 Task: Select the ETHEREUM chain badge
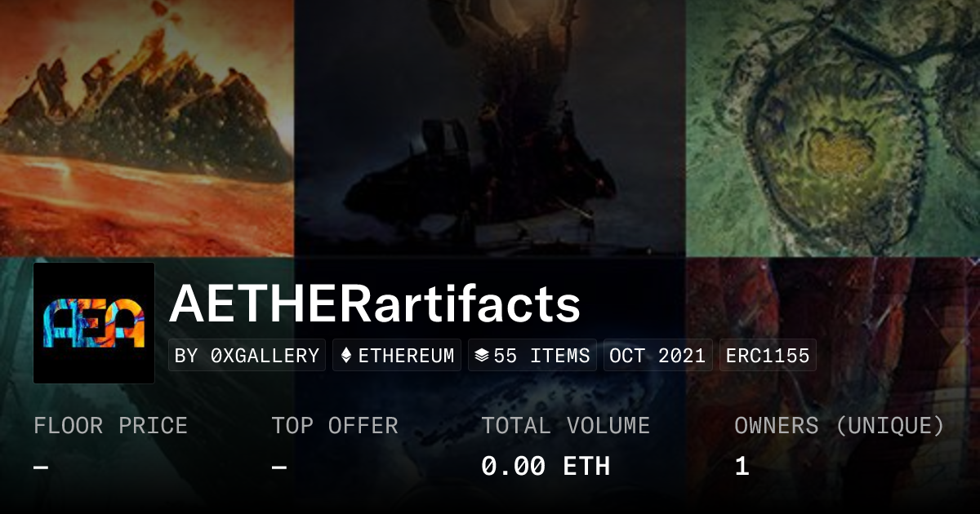point(397,356)
